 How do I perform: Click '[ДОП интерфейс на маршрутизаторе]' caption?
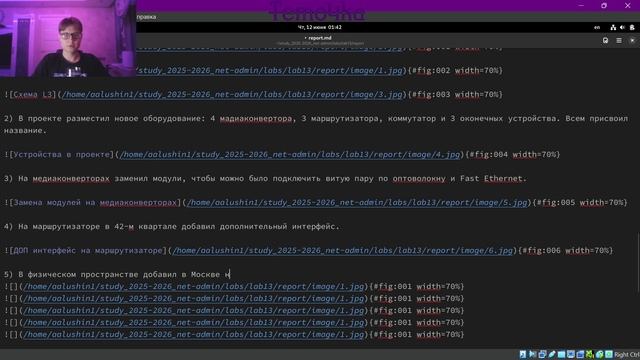tap(88, 251)
